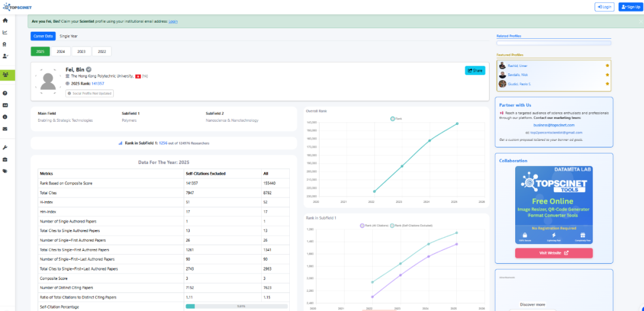Click the Self-Citations Excluded column header
Screen dimensions: 644x311
[206, 174]
